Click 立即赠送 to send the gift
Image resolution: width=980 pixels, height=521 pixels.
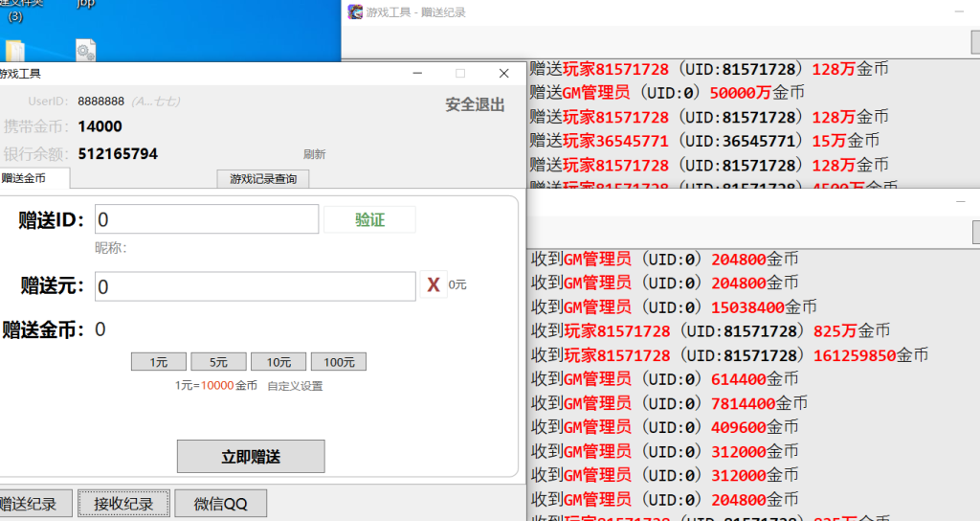point(251,457)
